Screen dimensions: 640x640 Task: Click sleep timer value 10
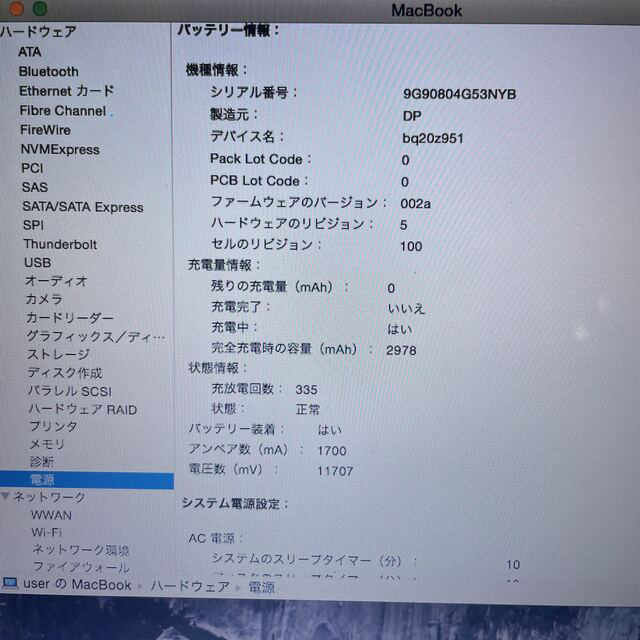point(513,565)
